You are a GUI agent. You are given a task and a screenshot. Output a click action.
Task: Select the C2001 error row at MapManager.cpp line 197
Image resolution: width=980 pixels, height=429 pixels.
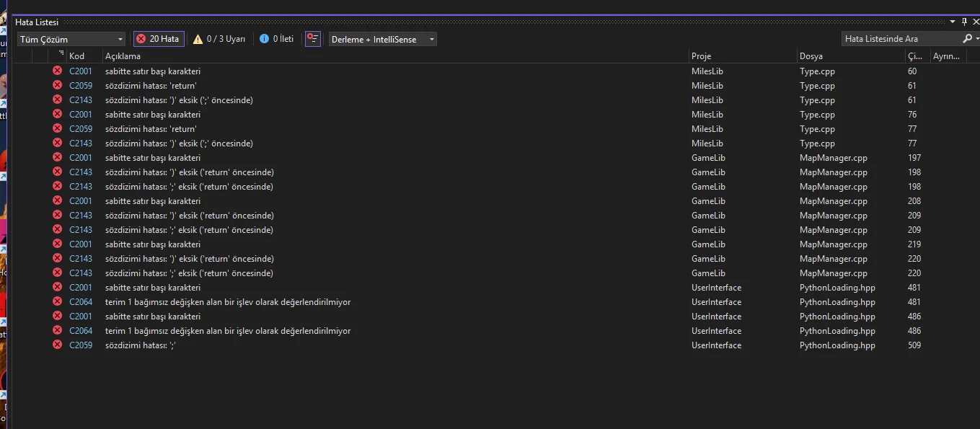tap(361, 158)
